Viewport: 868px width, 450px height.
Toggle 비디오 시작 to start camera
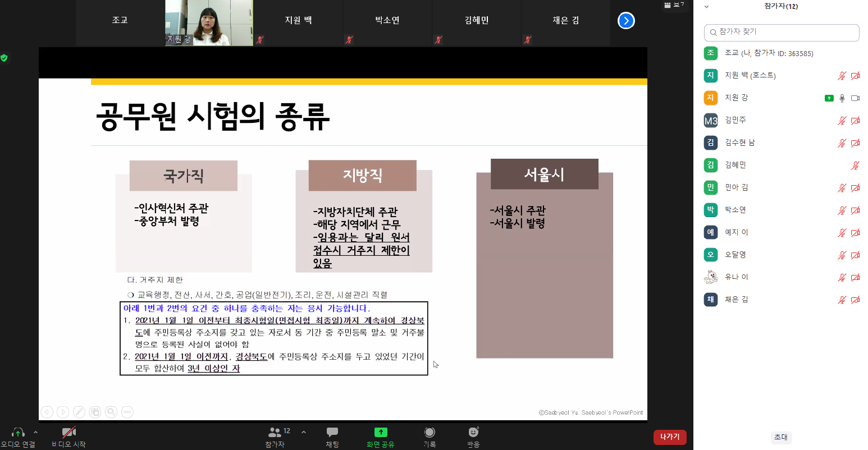click(69, 433)
